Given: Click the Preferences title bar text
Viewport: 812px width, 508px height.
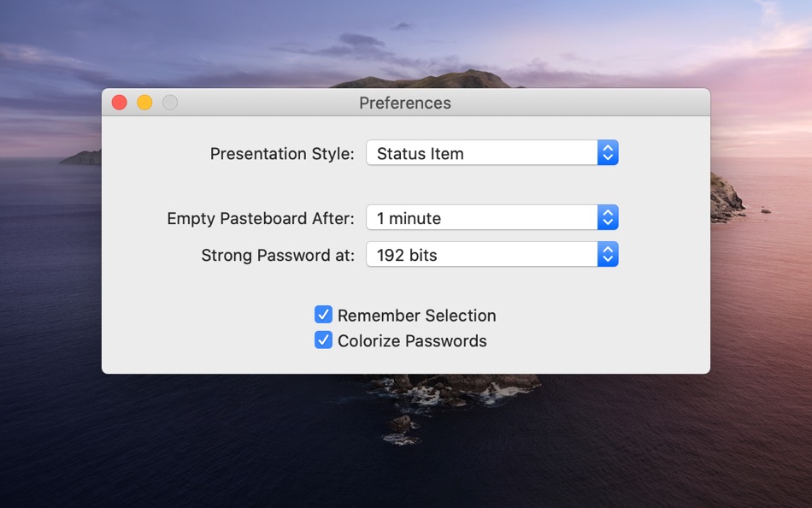Looking at the screenshot, I should (404, 103).
